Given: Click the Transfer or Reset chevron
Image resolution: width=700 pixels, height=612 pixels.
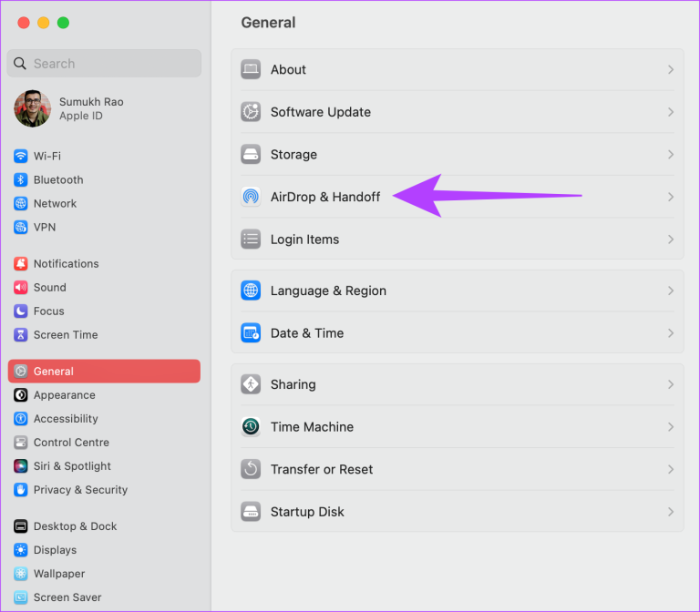Looking at the screenshot, I should click(x=671, y=469).
